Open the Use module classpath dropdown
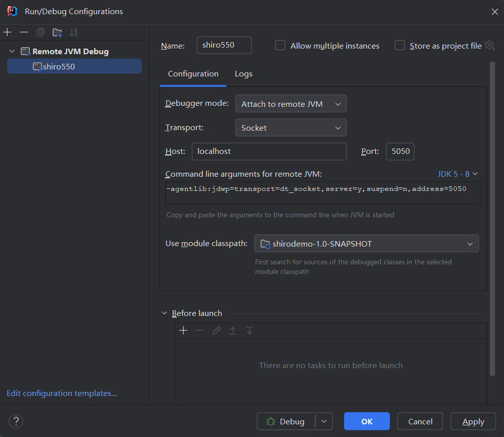This screenshot has height=437, width=504. coord(366,244)
